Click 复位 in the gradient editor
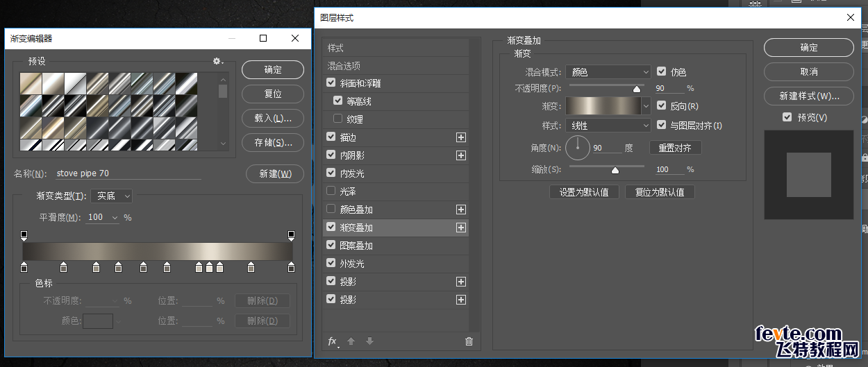Screen dimensions: 868x367 coord(273,94)
